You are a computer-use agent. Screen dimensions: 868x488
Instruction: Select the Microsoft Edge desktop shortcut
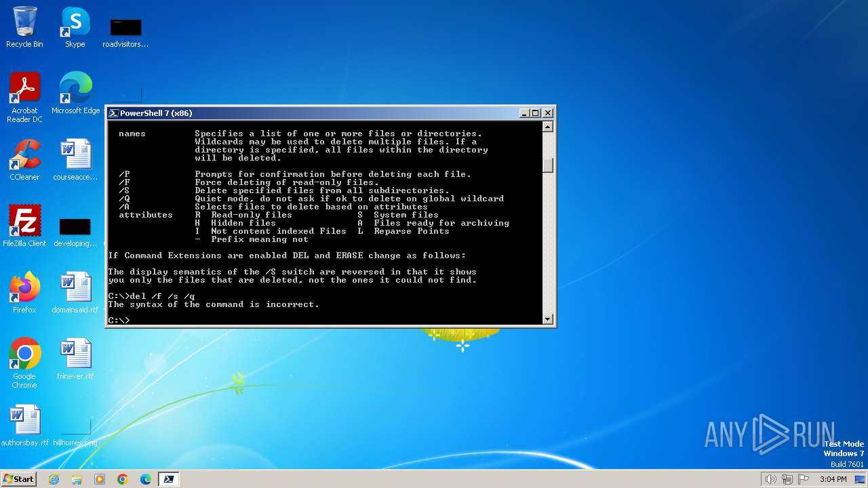(75, 93)
